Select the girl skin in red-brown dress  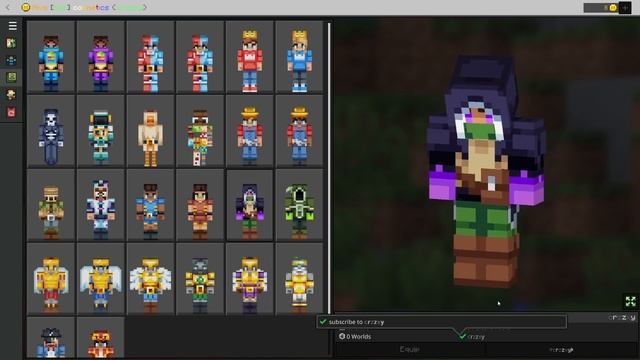coord(200,205)
